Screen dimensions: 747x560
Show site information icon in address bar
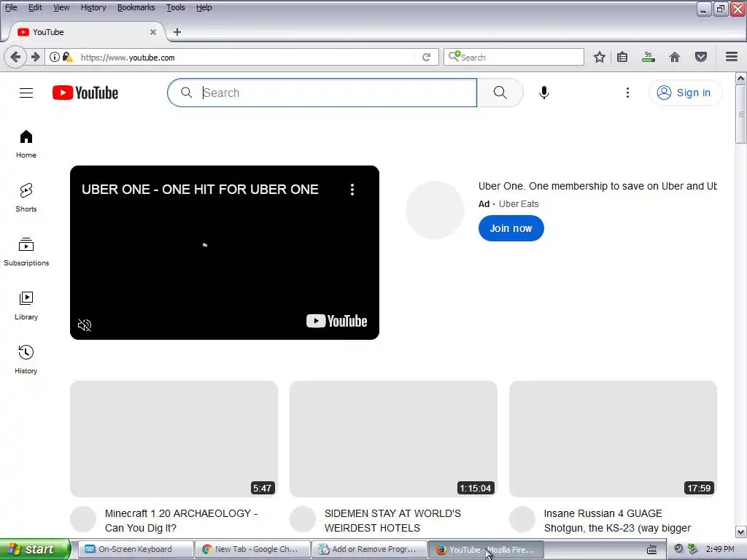click(x=55, y=57)
